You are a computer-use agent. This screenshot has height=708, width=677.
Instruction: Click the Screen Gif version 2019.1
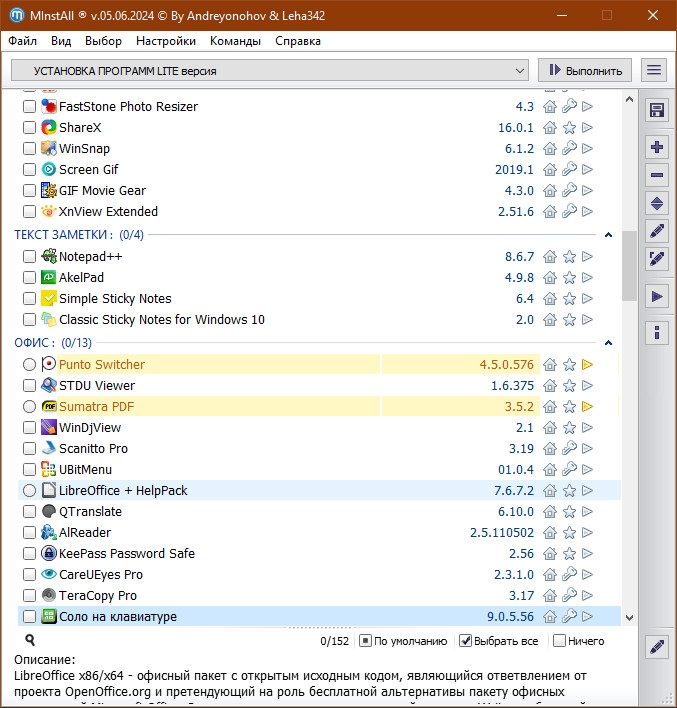coord(514,170)
